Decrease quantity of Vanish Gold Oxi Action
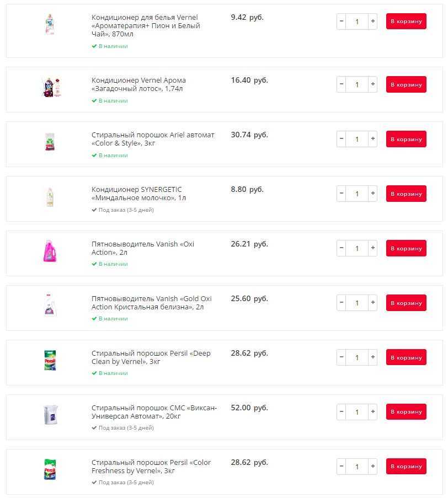The width and height of the screenshot is (448, 498). (342, 303)
